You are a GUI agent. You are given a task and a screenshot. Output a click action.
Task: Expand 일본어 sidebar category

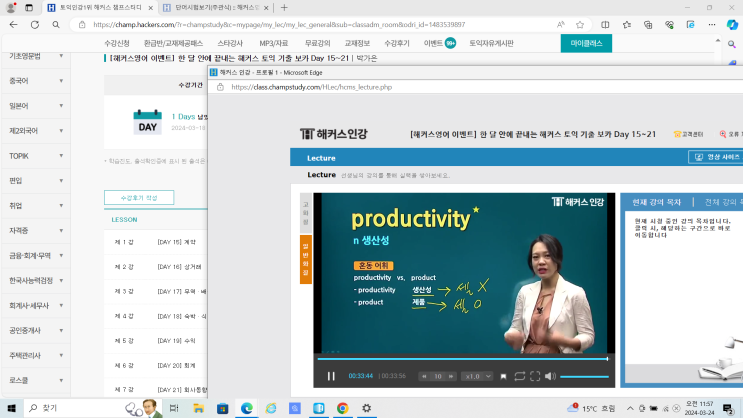pyautogui.click(x=36, y=106)
